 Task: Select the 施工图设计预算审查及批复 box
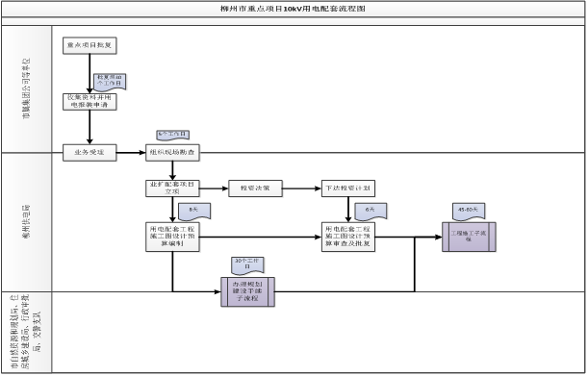[x=348, y=237]
